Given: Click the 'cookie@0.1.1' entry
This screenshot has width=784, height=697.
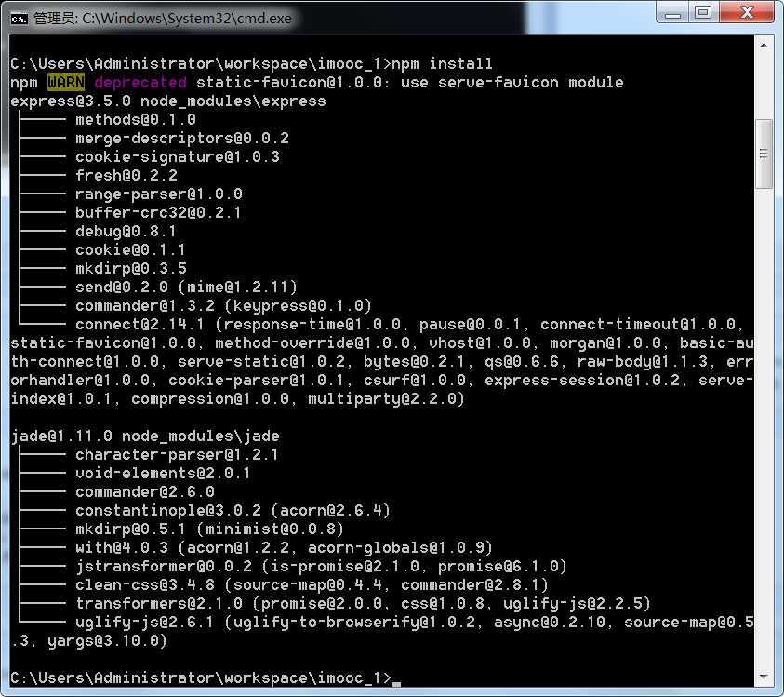Looking at the screenshot, I should pos(130,249).
